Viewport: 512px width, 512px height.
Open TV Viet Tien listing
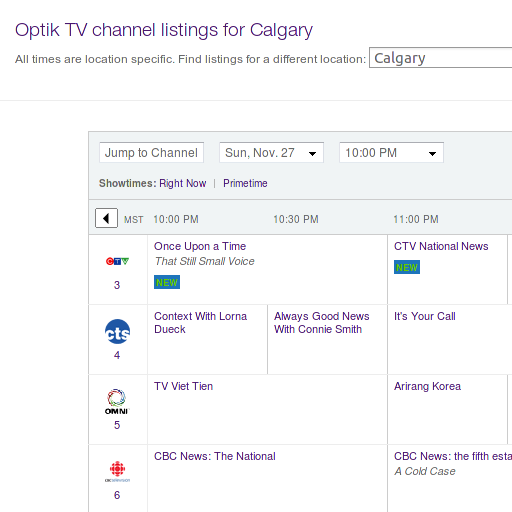(183, 386)
